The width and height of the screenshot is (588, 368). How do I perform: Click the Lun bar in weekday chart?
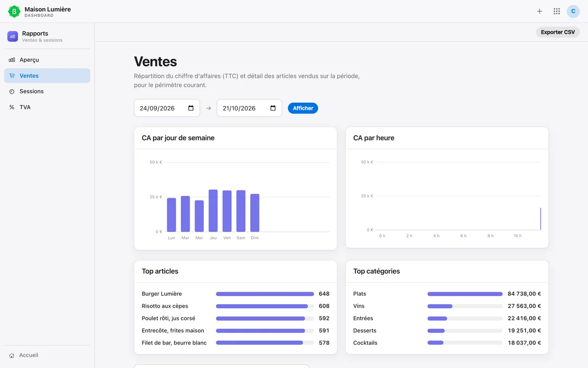(171, 215)
